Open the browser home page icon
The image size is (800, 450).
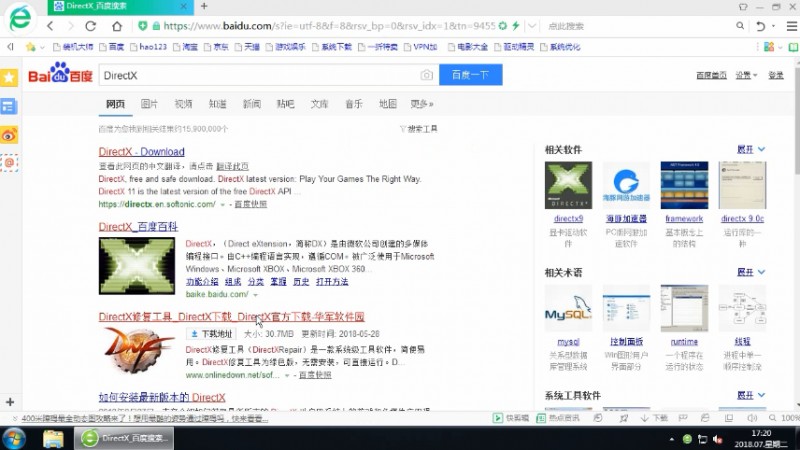point(117,26)
